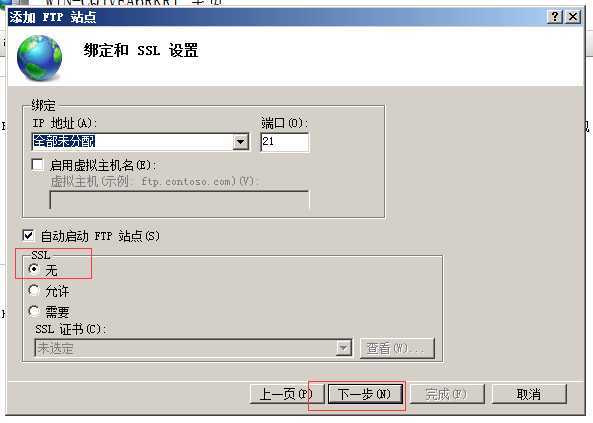593x423 pixels.
Task: Expand the SSL certificate dropdown
Action: pos(343,348)
